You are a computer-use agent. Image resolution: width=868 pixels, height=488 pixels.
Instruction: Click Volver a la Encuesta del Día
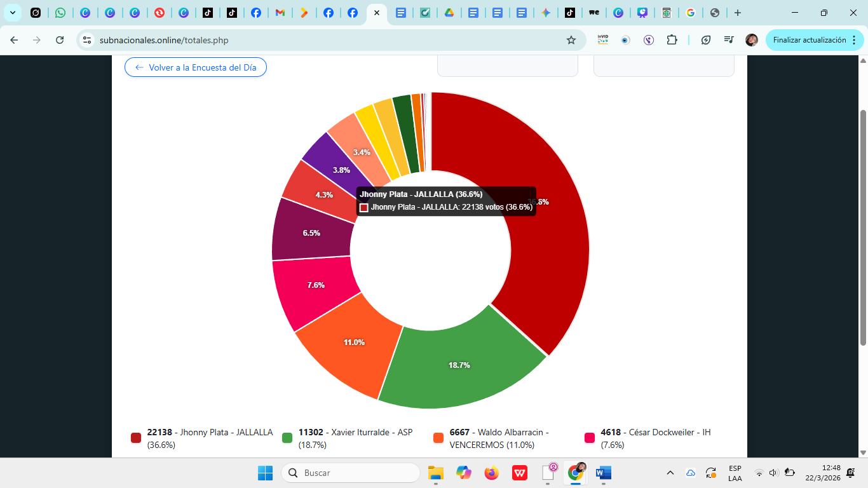coord(196,67)
